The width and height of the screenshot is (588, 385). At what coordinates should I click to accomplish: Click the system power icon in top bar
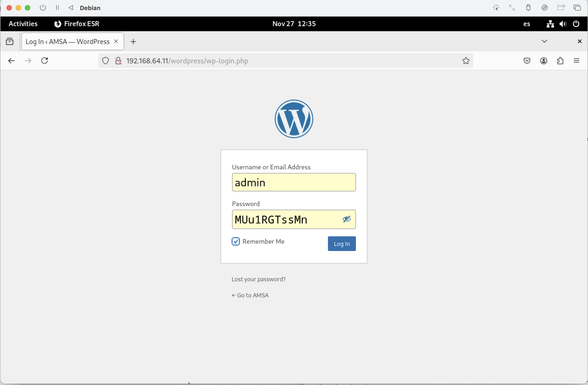[576, 24]
